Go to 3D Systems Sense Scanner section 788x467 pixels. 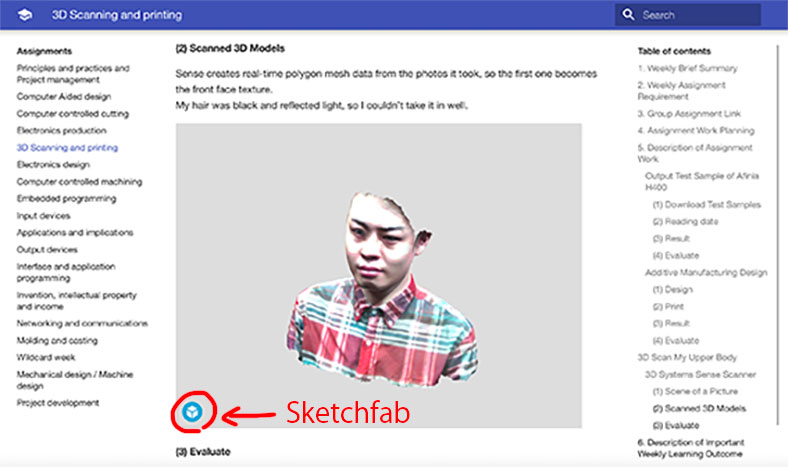coord(701,375)
